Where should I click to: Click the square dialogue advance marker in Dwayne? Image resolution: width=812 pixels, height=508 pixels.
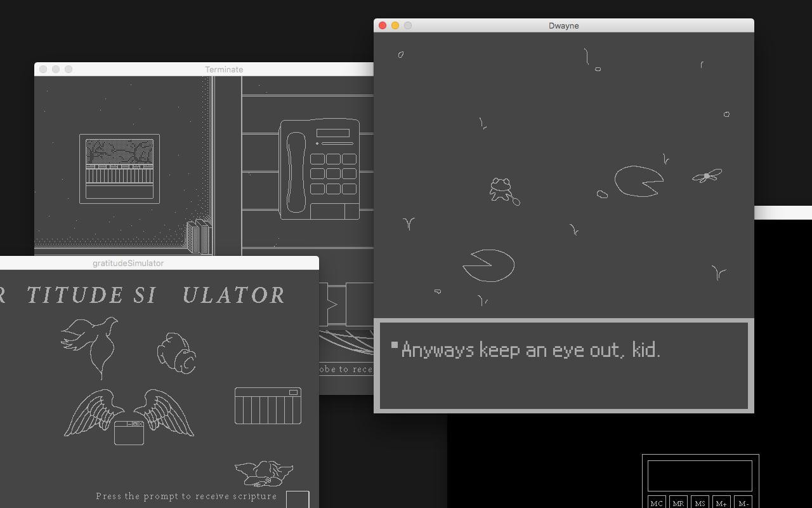(395, 345)
